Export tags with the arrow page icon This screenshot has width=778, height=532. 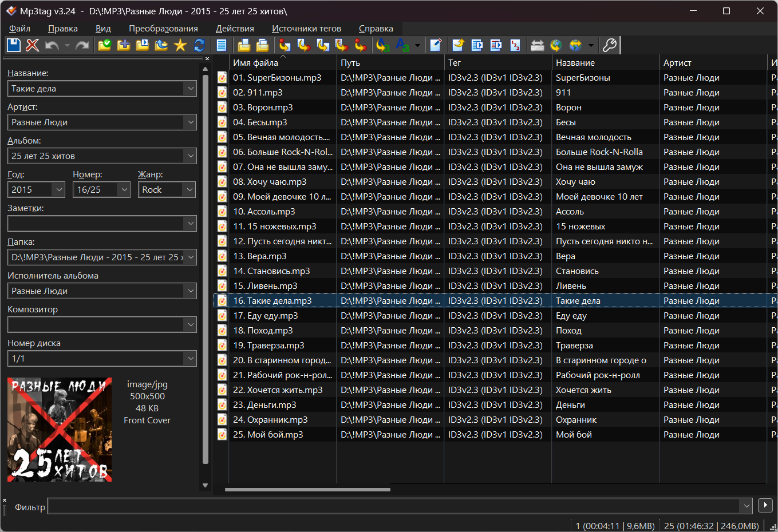(458, 45)
